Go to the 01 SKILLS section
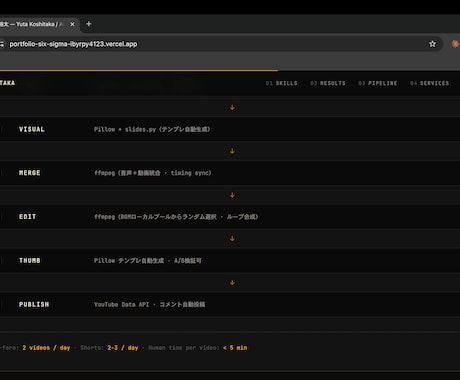 pos(282,83)
